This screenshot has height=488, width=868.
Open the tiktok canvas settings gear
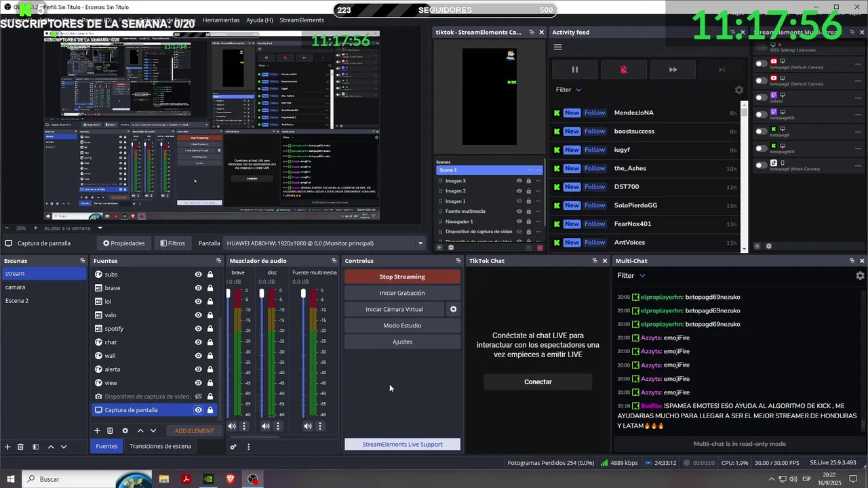(451, 247)
